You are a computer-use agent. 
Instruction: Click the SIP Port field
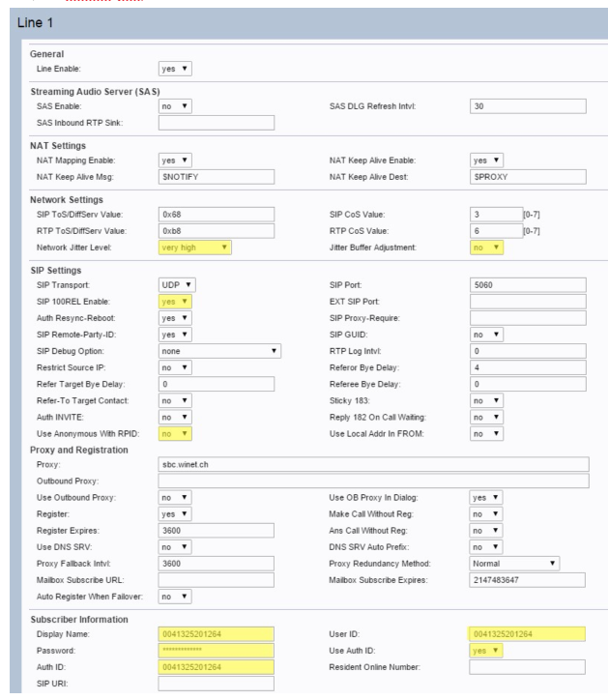(x=528, y=285)
